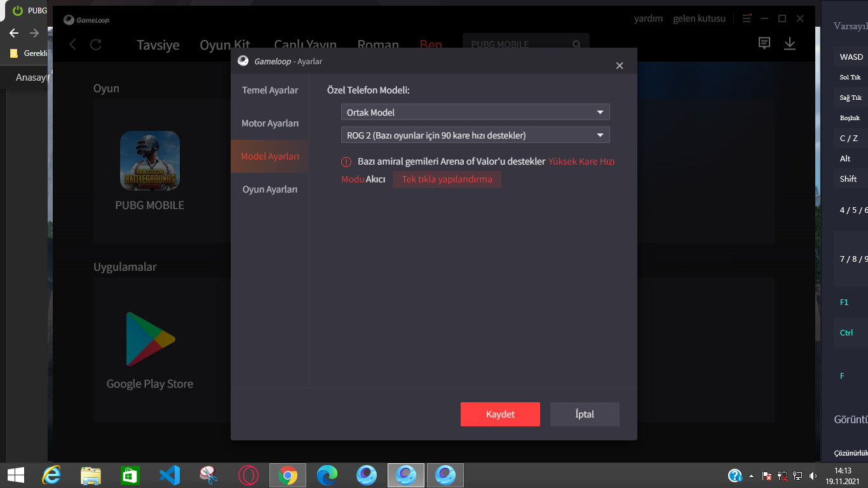868x488 pixels.
Task: Switch to Temel Ayarlar settings tab
Action: [270, 90]
